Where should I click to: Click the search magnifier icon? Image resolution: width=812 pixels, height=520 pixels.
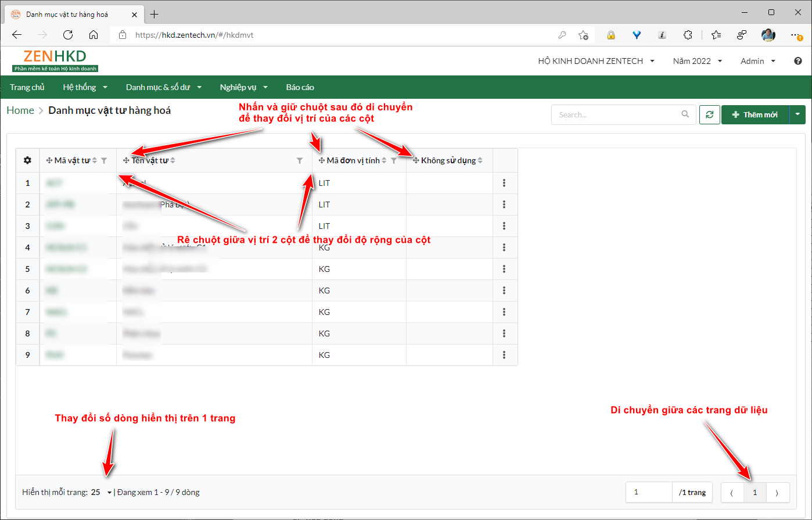[x=685, y=114]
